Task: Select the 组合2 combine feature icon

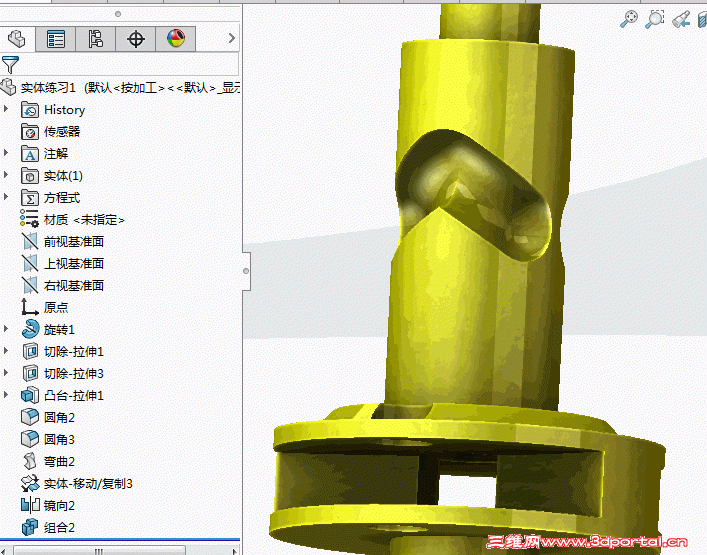Action: 30,527
